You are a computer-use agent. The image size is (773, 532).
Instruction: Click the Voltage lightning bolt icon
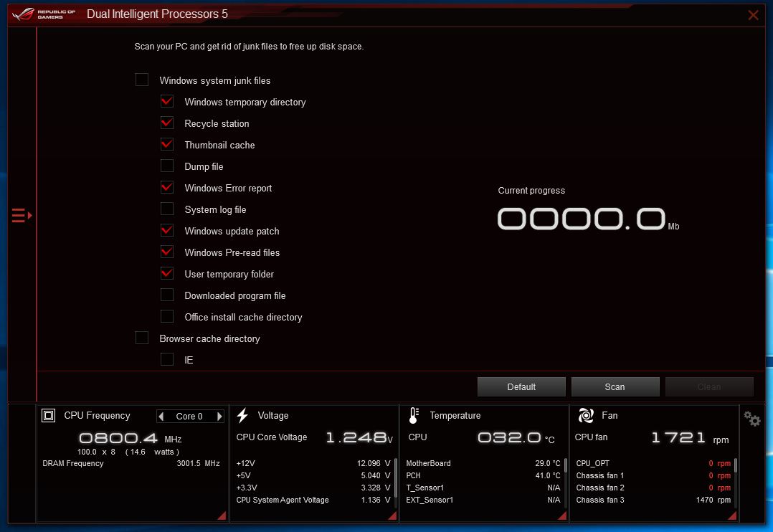(x=242, y=415)
